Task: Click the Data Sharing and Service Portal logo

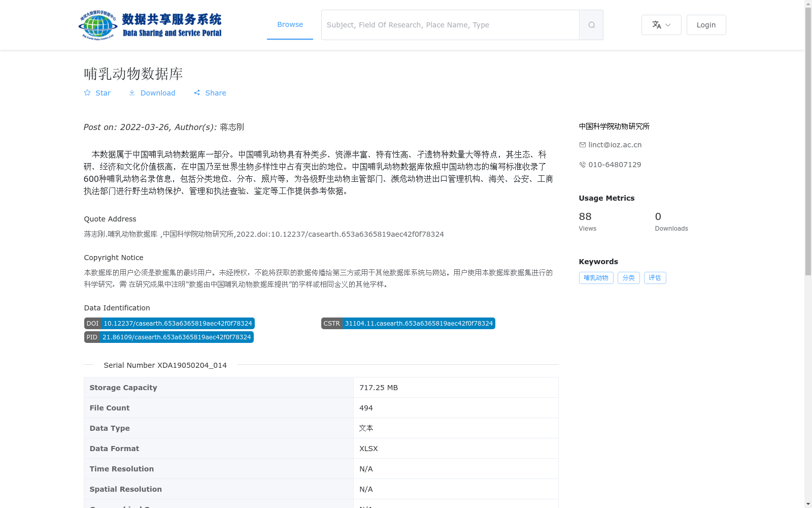Action: coord(150,25)
